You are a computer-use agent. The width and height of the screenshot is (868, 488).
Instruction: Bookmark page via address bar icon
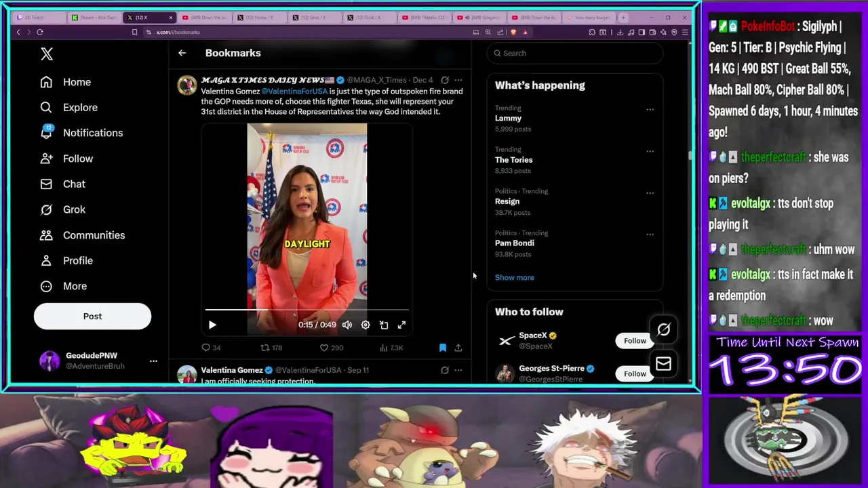[x=134, y=32]
